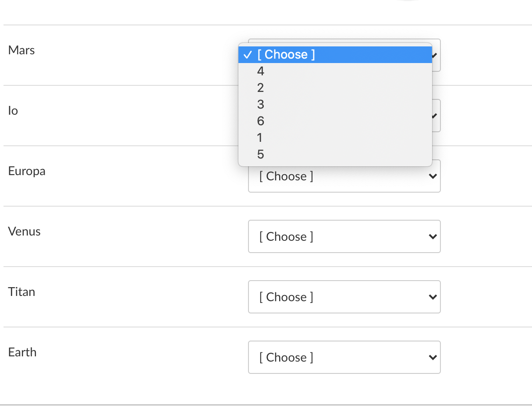Click the Venus row label
The image size is (532, 408).
25,232
